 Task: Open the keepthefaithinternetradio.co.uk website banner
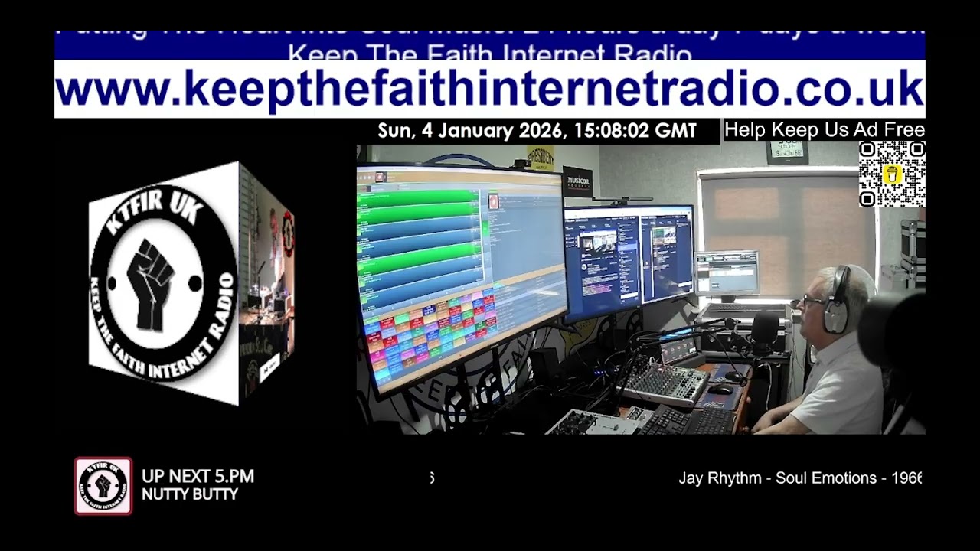point(490,89)
